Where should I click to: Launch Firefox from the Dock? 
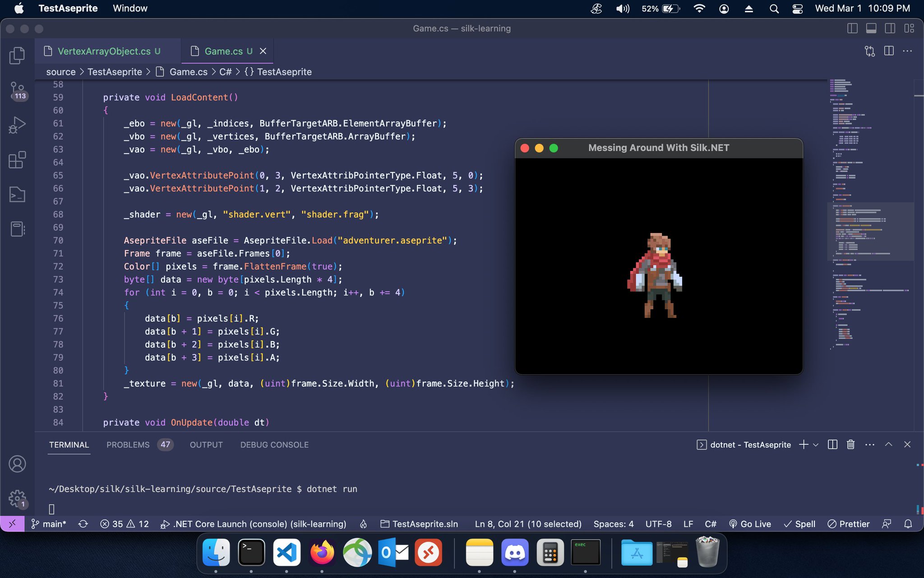click(x=322, y=552)
